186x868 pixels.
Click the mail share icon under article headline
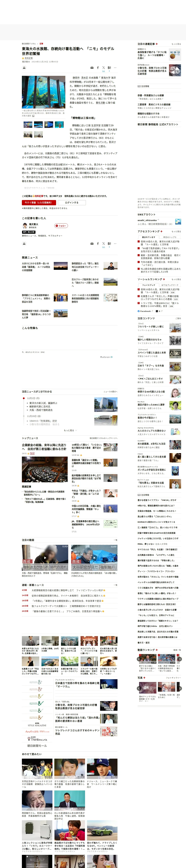click(x=92, y=68)
